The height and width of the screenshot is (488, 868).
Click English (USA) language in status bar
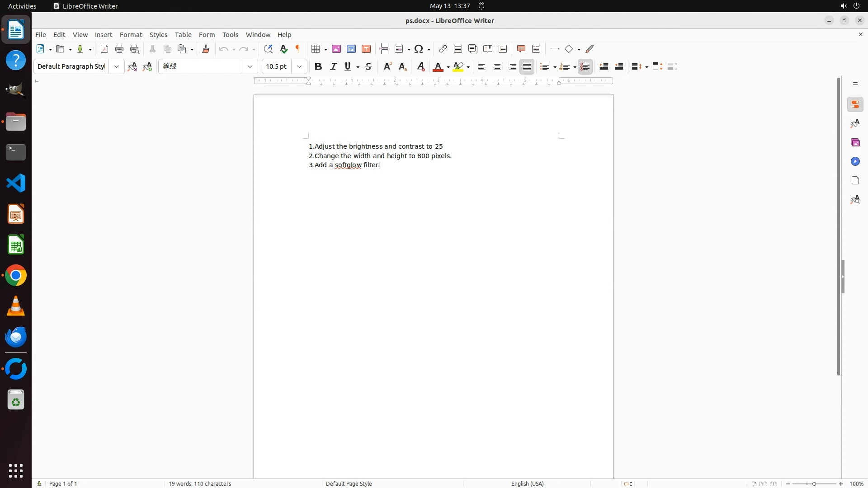(527, 483)
